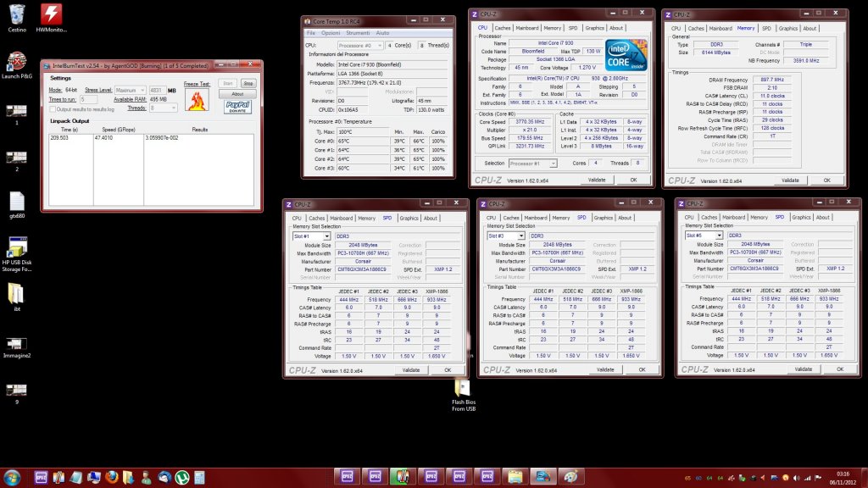The image size is (868, 488).
Task: Click the NB Frequency 3591.0 MHz value
Action: [x=806, y=60]
